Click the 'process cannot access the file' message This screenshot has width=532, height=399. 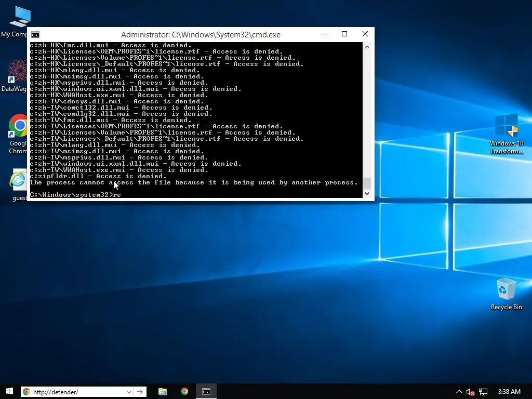pos(194,182)
